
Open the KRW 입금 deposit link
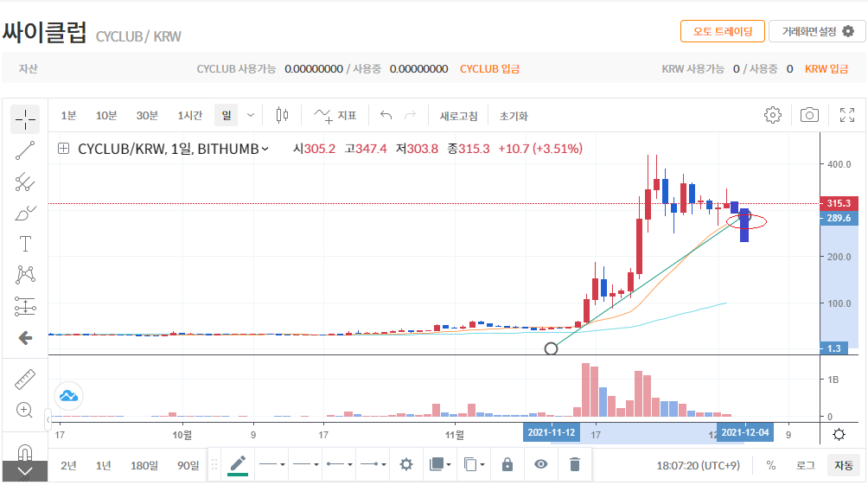[x=827, y=68]
